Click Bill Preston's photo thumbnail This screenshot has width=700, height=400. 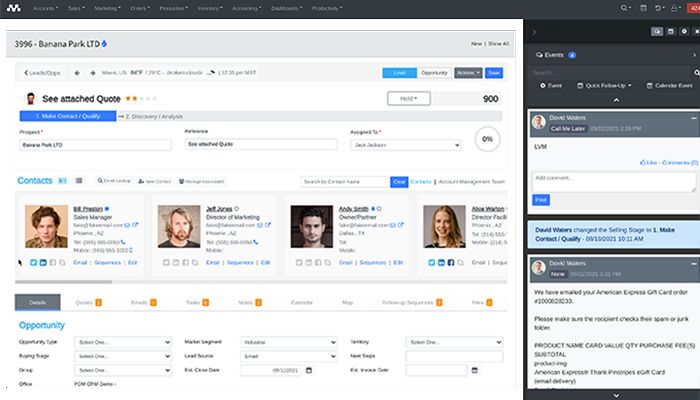(46, 226)
